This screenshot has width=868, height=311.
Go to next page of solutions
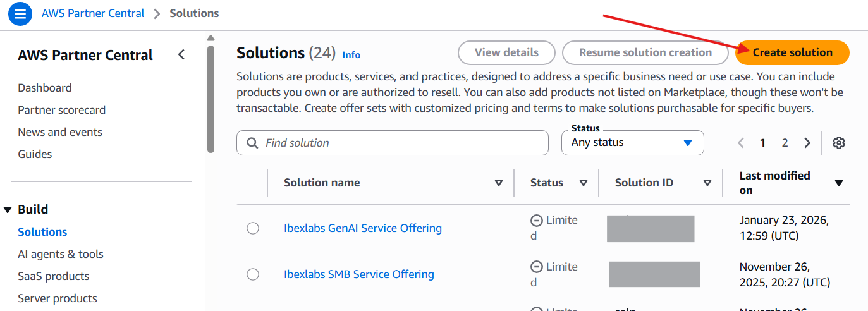click(x=807, y=143)
